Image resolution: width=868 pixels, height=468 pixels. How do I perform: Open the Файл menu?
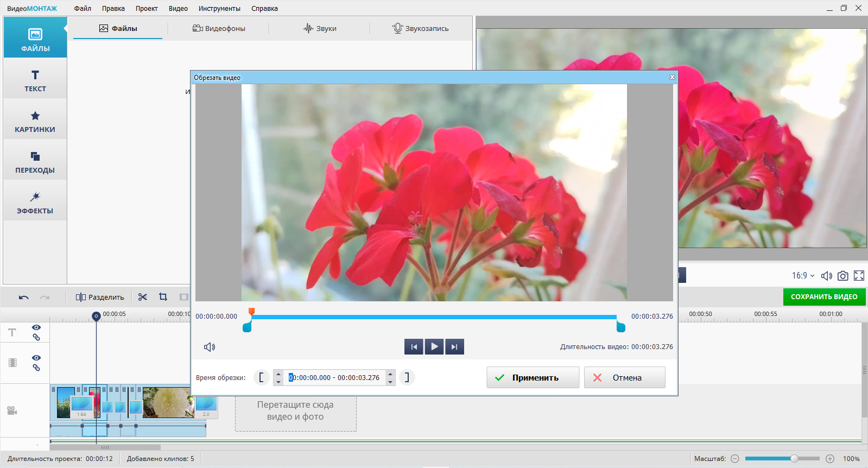83,9
